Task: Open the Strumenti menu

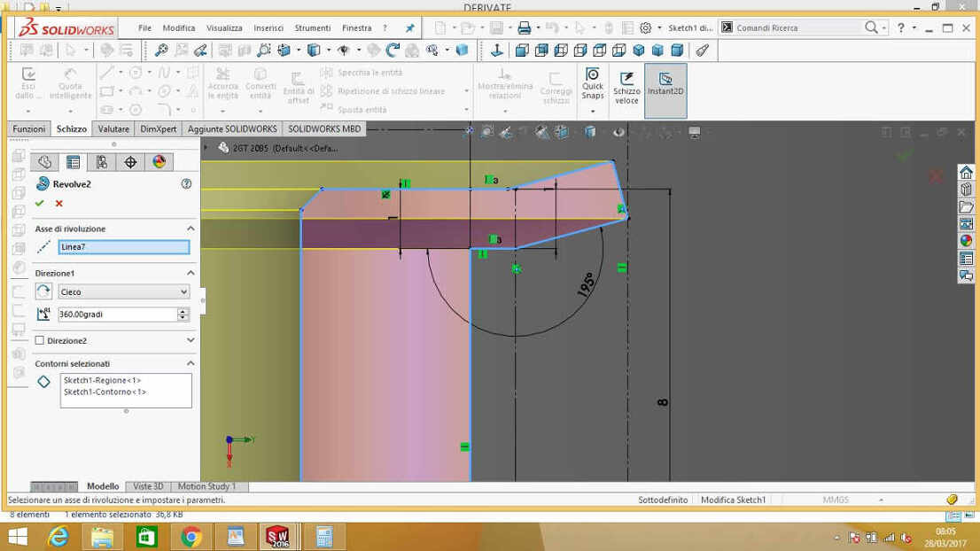Action: pos(313,28)
